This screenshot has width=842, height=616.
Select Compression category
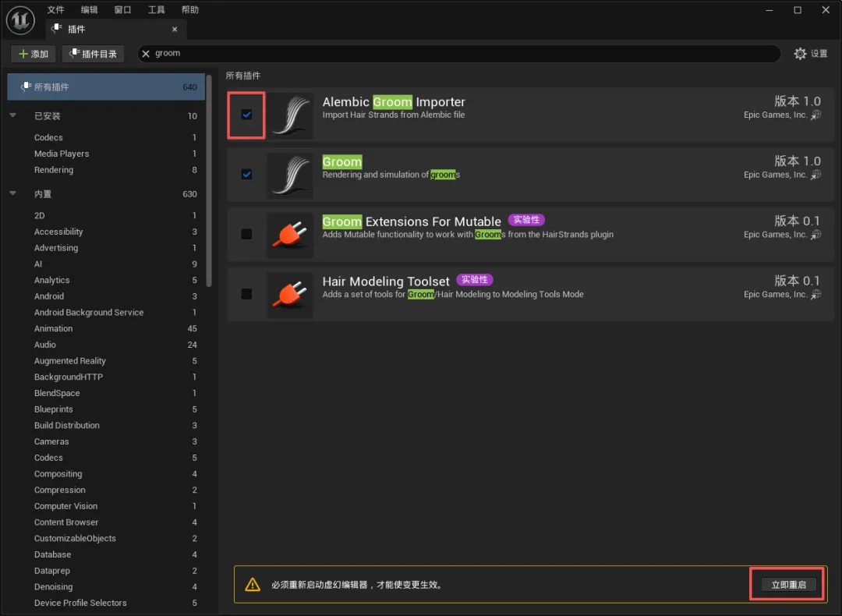tap(106, 490)
